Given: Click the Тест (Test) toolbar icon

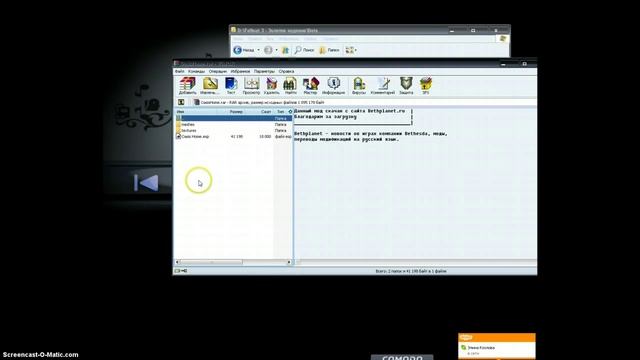Looking at the screenshot, I should [231, 86].
